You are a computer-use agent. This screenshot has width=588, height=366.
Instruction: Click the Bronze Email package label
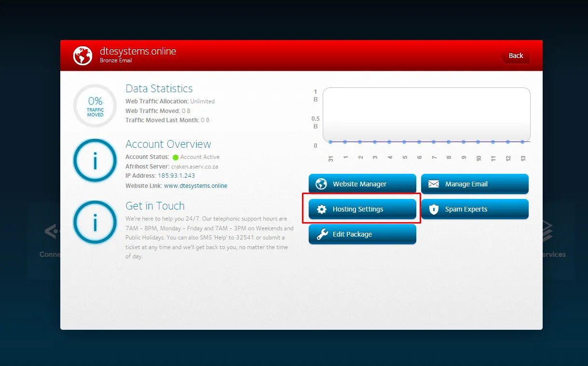[x=116, y=60]
